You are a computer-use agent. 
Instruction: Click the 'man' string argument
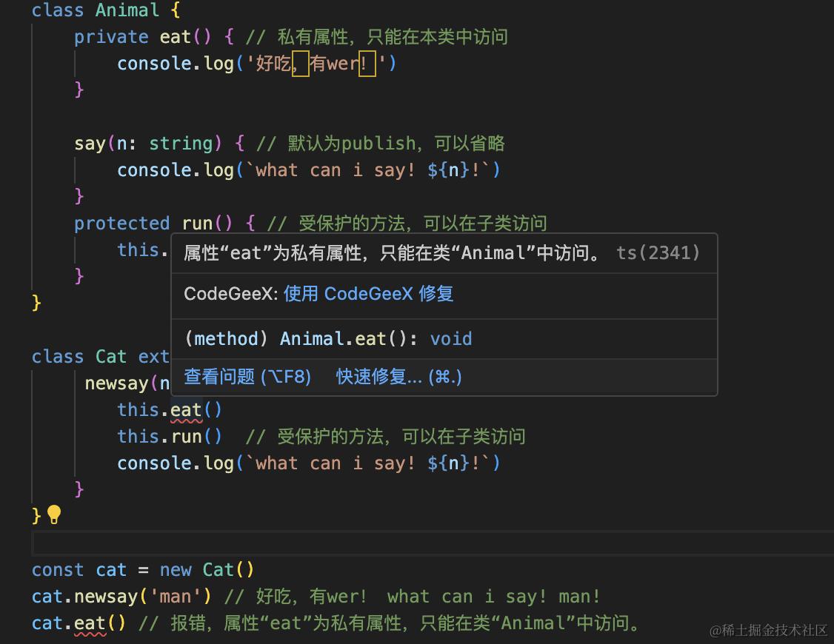click(x=175, y=597)
